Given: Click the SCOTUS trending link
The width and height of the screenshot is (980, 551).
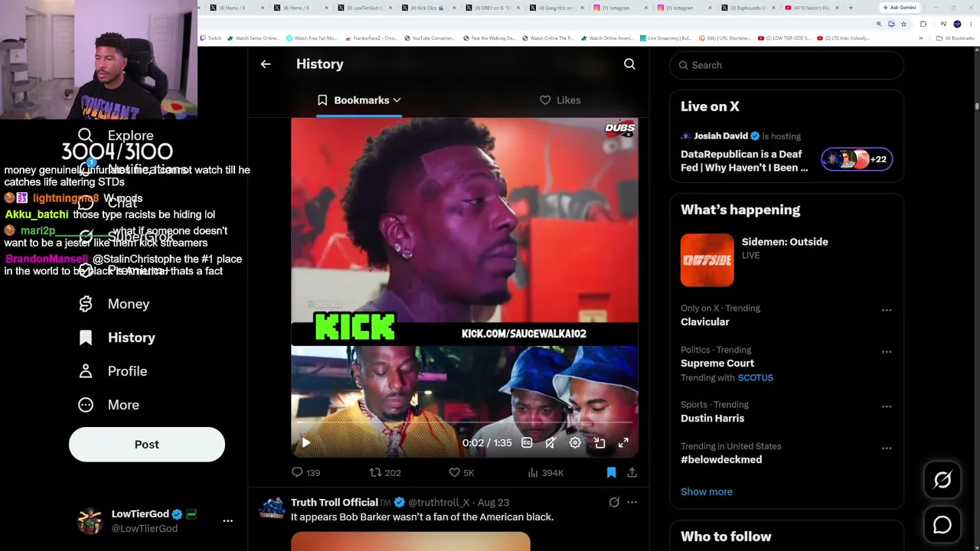Looking at the screenshot, I should (756, 377).
